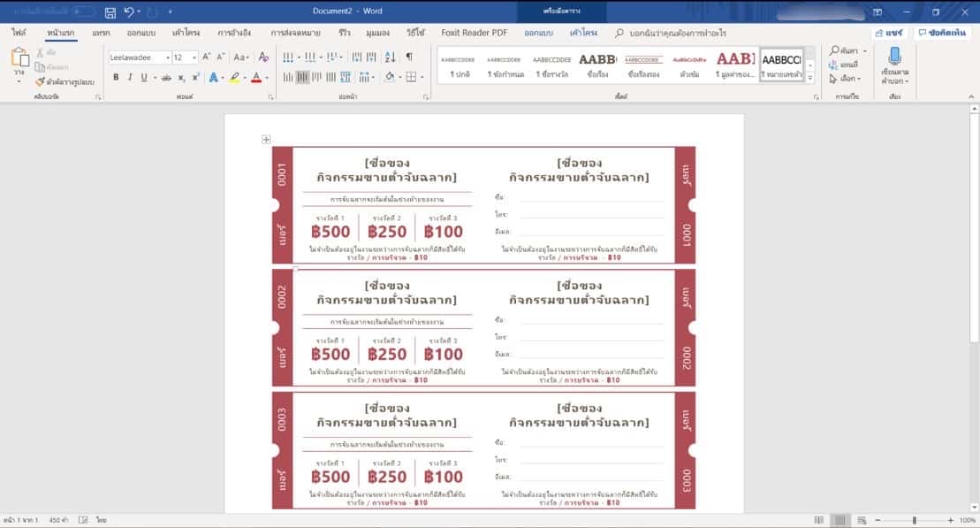This screenshot has height=528, width=980.
Task: Click the Dictate microphone icon
Action: [x=894, y=57]
